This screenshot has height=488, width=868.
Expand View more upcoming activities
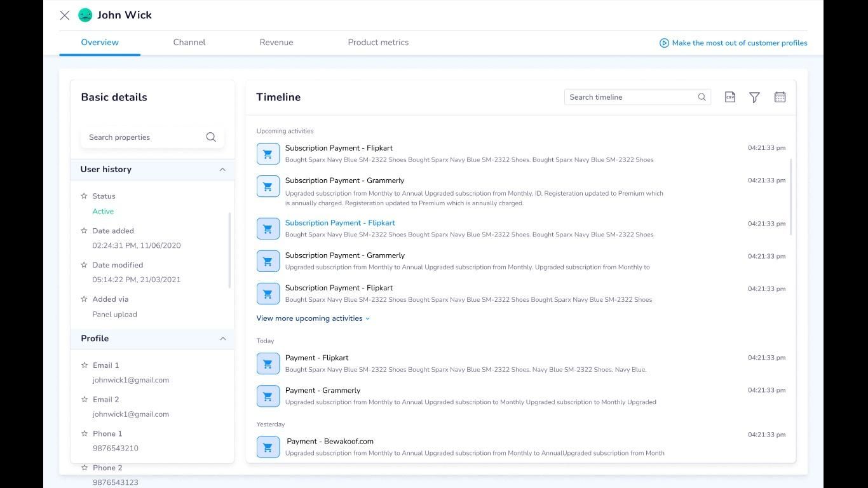[313, 318]
